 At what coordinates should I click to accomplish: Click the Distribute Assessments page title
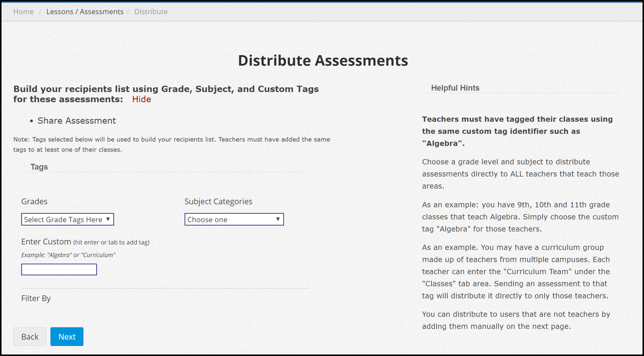(x=323, y=61)
